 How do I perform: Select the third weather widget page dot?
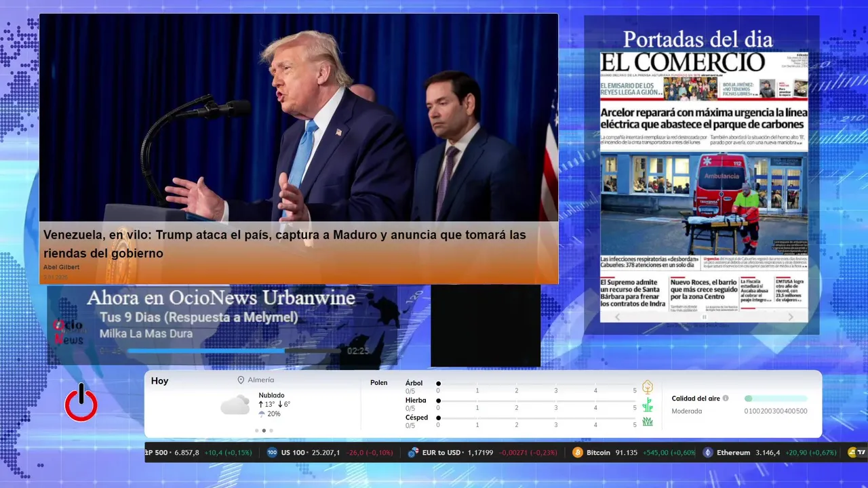[x=271, y=430]
